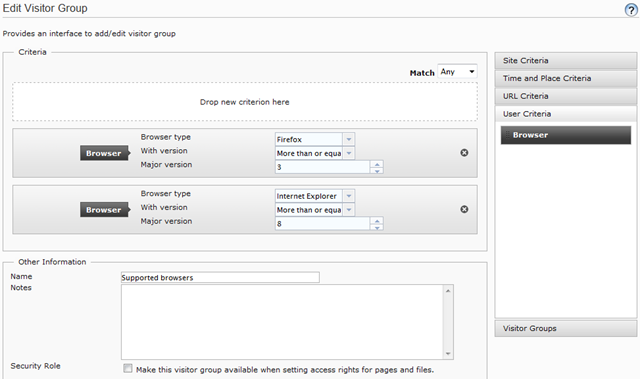Open the Time and Place Criteria section
The height and width of the screenshot is (379, 640).
click(566, 78)
